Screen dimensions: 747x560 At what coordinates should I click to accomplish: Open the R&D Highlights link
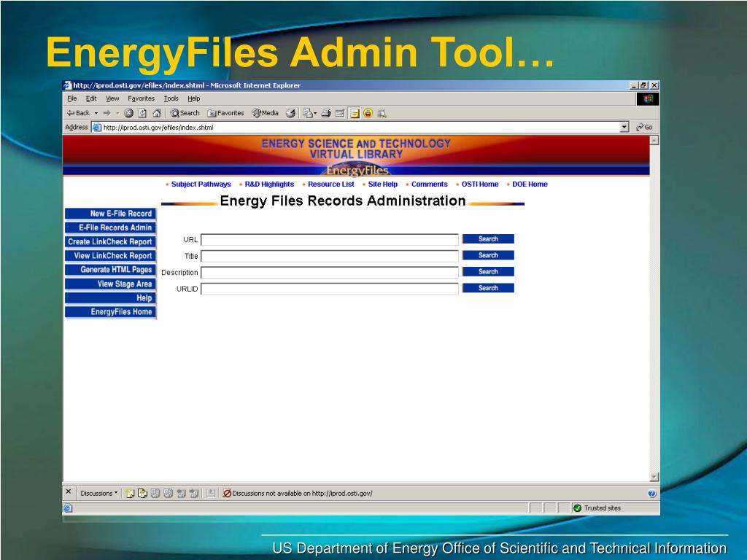(269, 184)
